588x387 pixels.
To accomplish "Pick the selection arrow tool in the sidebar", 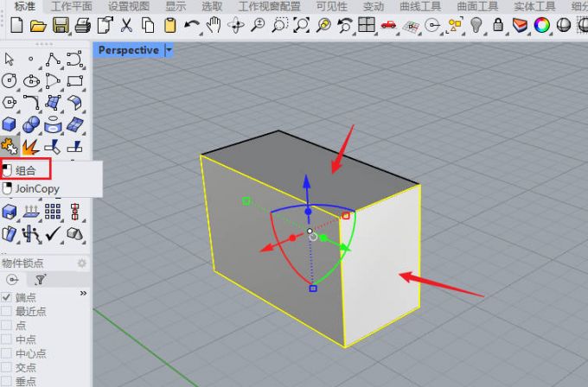I will pyautogui.click(x=9, y=60).
